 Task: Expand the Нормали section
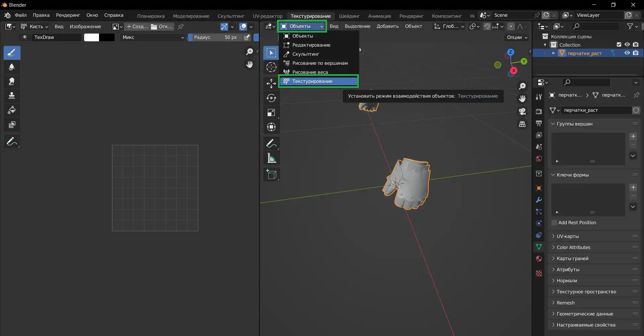point(567,281)
